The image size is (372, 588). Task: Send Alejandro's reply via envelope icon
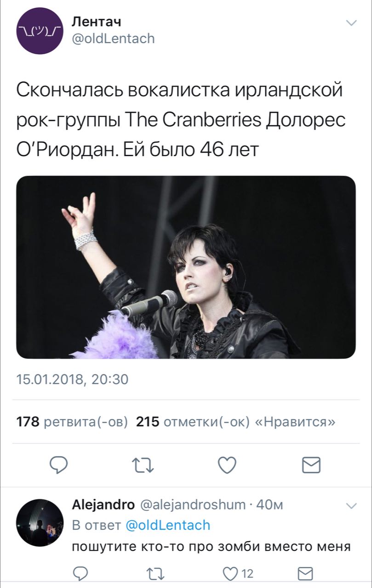pyautogui.click(x=306, y=573)
